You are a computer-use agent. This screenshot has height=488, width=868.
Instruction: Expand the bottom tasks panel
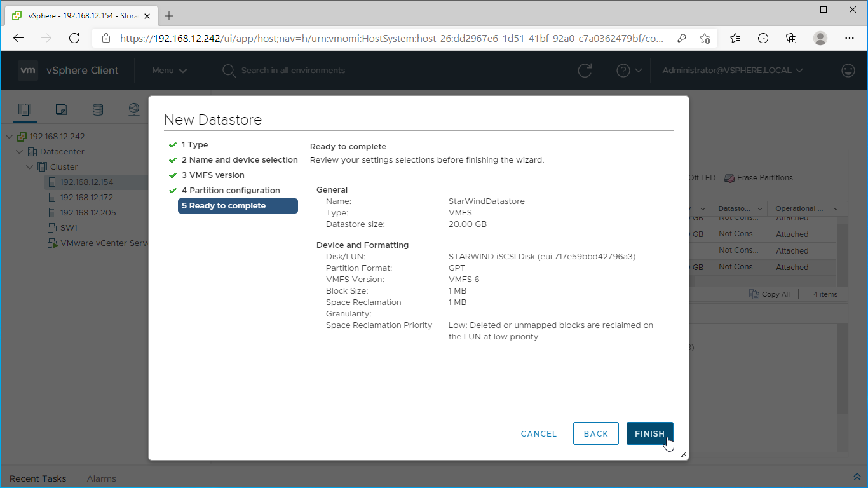[x=857, y=477]
